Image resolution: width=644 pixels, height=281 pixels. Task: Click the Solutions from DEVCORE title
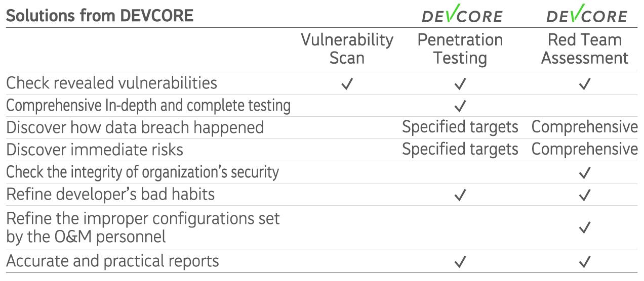(100, 15)
